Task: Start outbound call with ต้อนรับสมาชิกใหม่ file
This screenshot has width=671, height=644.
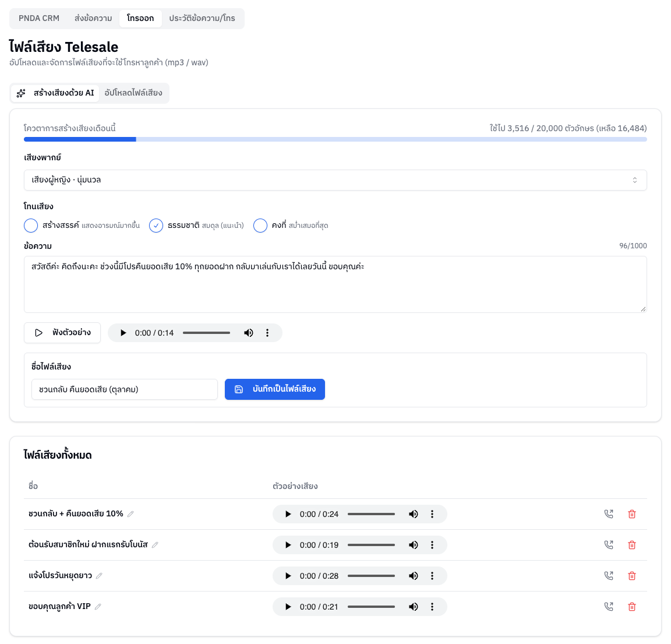Action: tap(609, 545)
